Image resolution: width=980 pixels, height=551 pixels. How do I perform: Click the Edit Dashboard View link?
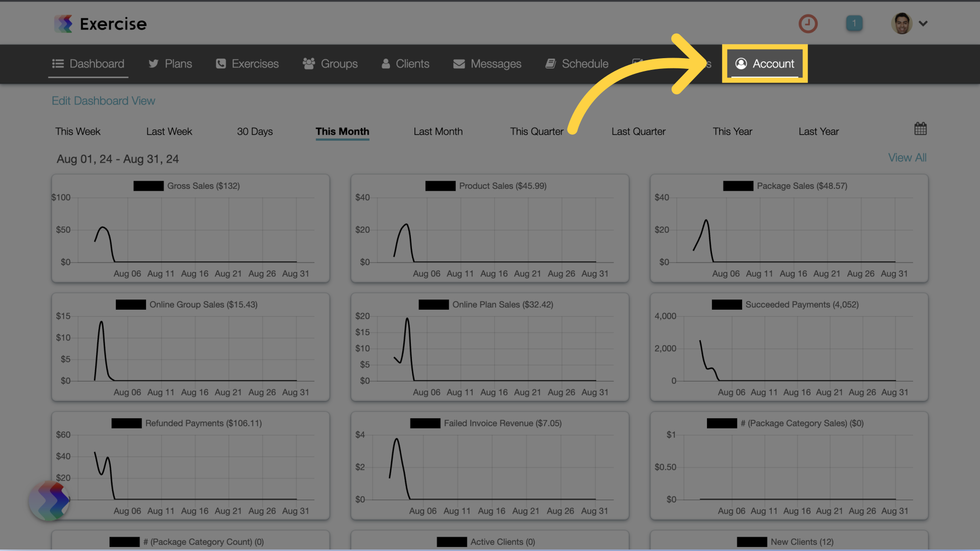[x=104, y=101]
